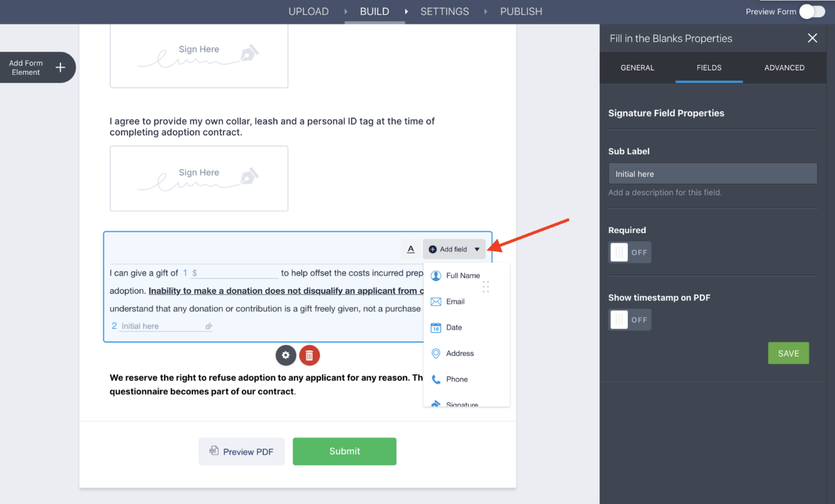Edit the Sub Label input field

[712, 173]
